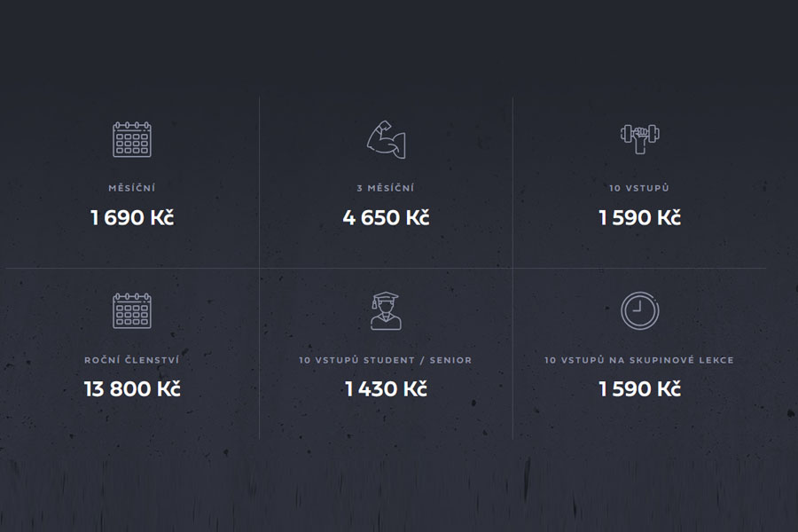Click the calendar icon above Roční členství
The height and width of the screenshot is (532, 798).
(132, 310)
